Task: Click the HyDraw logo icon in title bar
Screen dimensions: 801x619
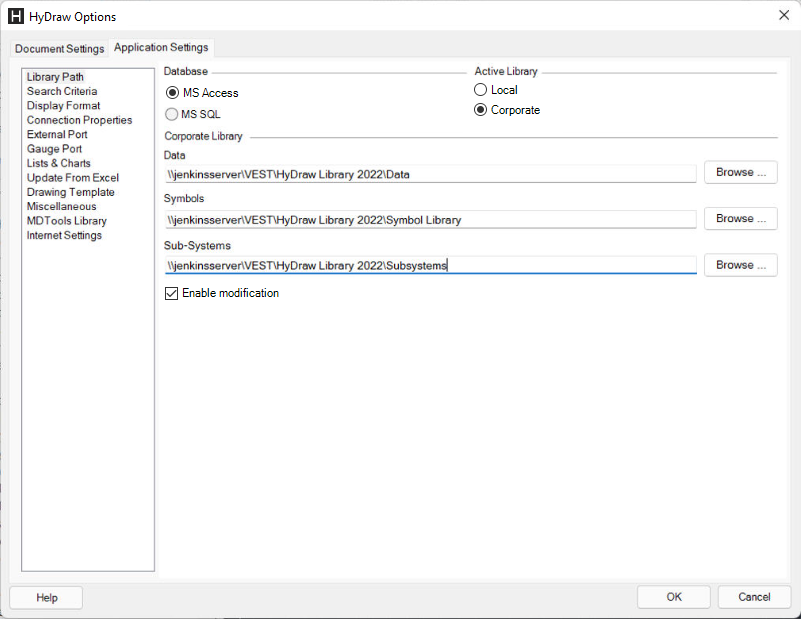Action: point(14,16)
